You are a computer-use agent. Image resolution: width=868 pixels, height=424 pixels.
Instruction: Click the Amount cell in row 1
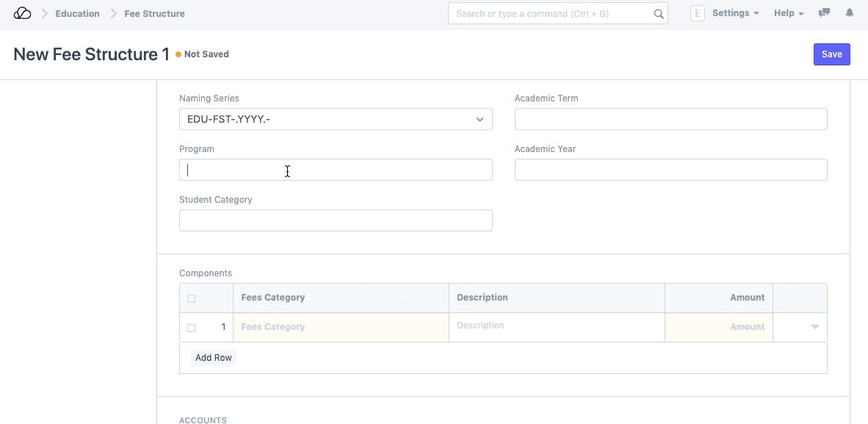tap(719, 327)
